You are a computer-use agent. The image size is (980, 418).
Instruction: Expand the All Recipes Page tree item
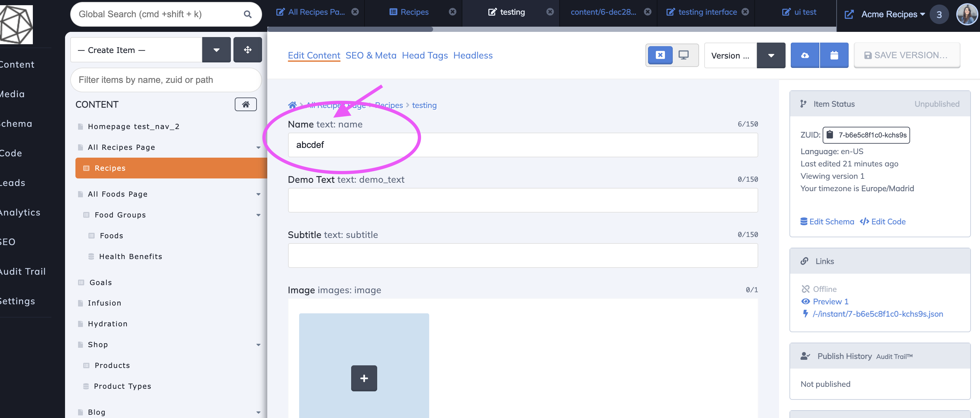(259, 148)
